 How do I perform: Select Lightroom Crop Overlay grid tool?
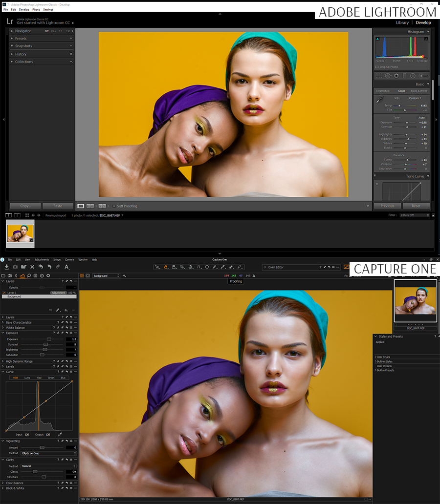(x=379, y=76)
